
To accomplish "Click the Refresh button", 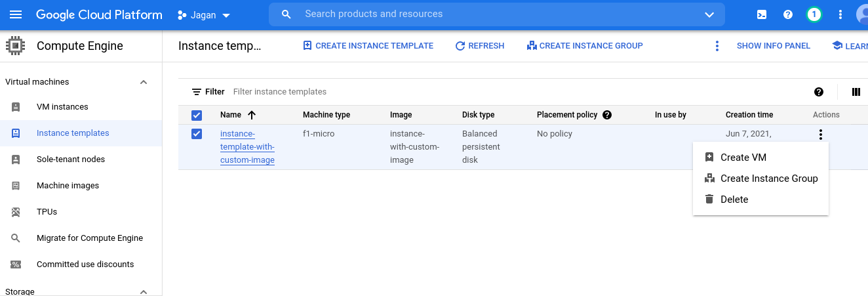I will 480,46.
